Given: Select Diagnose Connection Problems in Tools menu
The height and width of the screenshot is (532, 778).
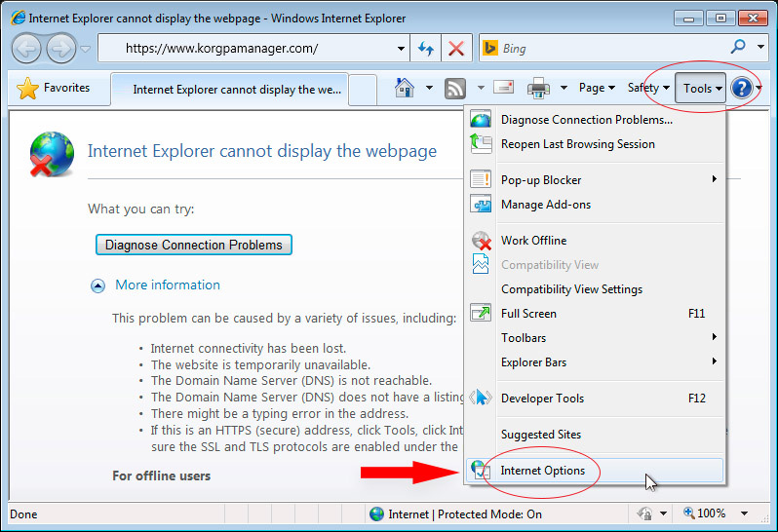Looking at the screenshot, I should click(596, 120).
